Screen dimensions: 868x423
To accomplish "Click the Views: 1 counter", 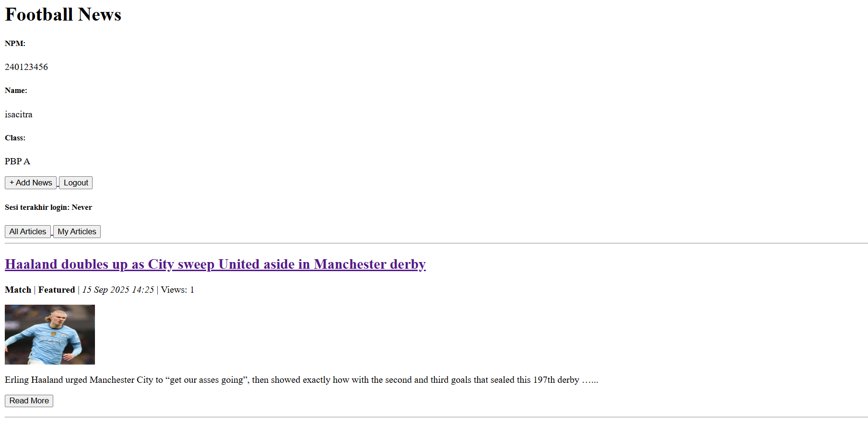I will (x=177, y=290).
